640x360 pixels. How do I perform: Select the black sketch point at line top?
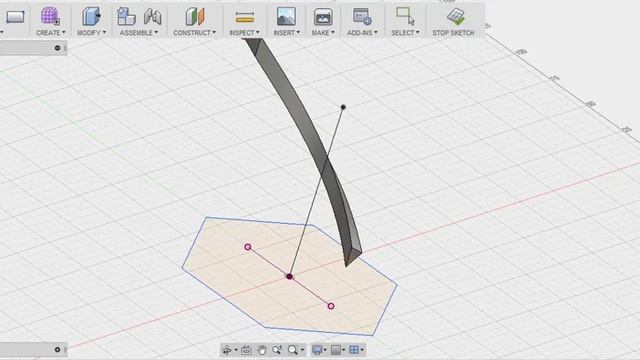343,107
